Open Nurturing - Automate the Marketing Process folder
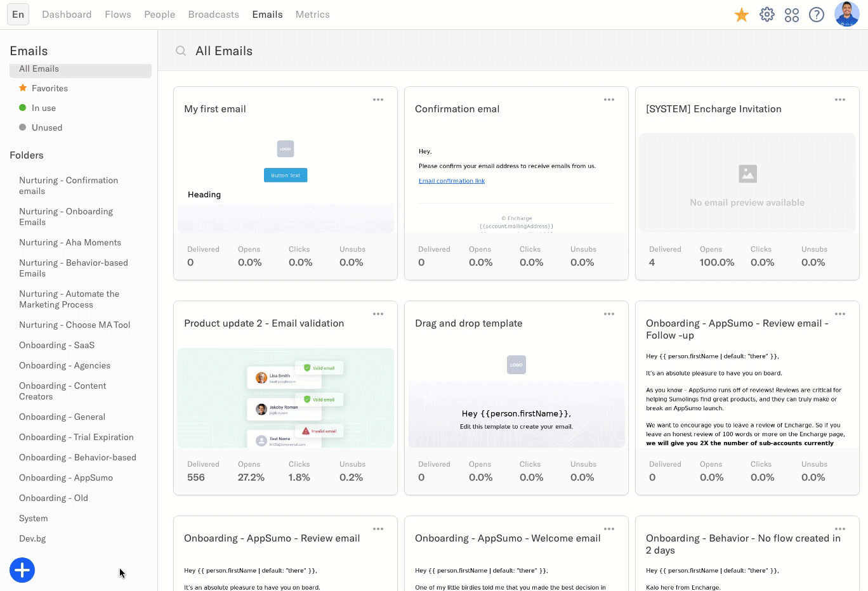The width and height of the screenshot is (868, 591). click(69, 299)
